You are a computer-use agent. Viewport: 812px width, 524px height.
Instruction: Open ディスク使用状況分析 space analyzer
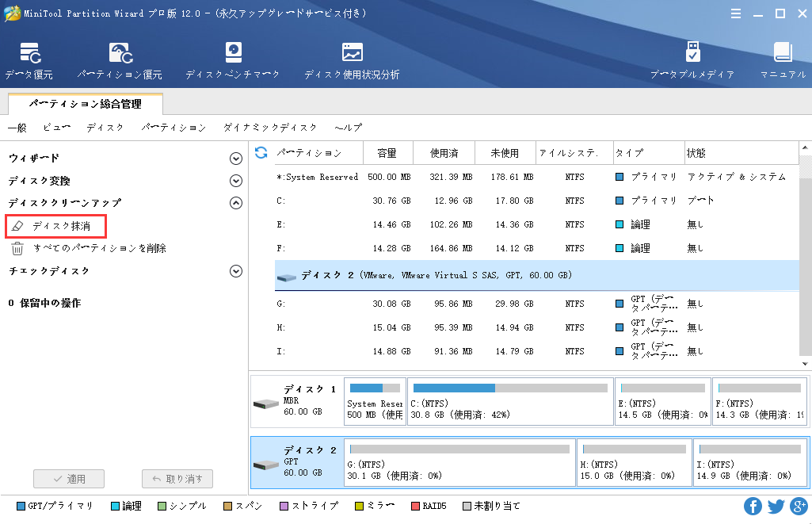pos(352,61)
